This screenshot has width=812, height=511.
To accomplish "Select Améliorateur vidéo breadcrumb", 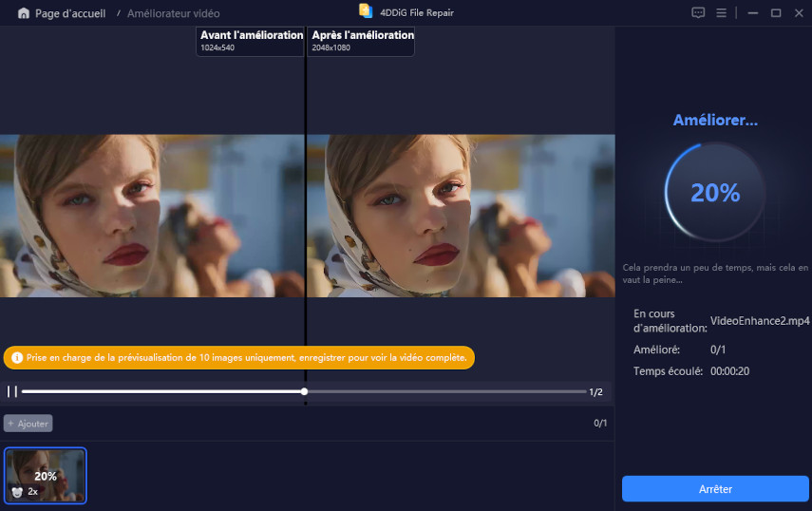I will click(173, 13).
